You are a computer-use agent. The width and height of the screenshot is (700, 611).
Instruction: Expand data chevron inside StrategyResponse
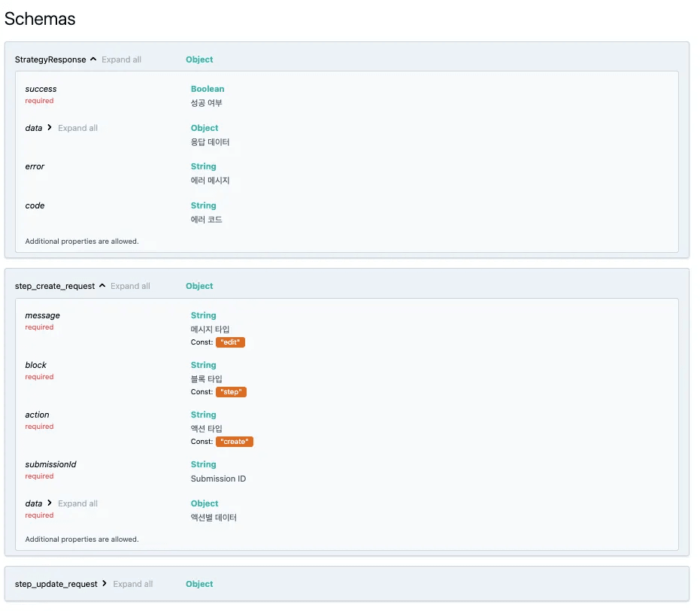tap(50, 128)
